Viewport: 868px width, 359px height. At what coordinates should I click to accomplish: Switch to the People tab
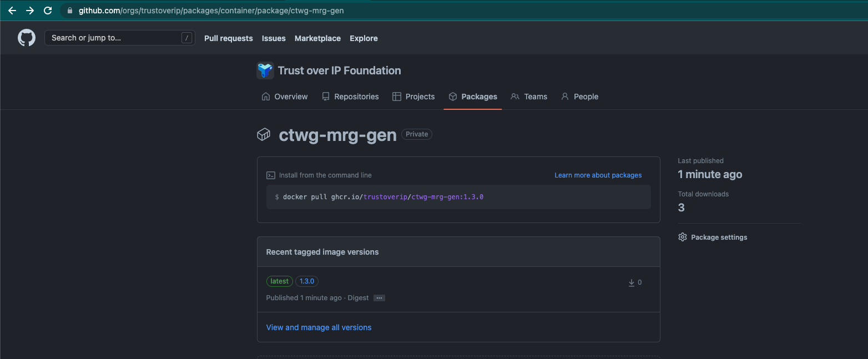tap(579, 97)
